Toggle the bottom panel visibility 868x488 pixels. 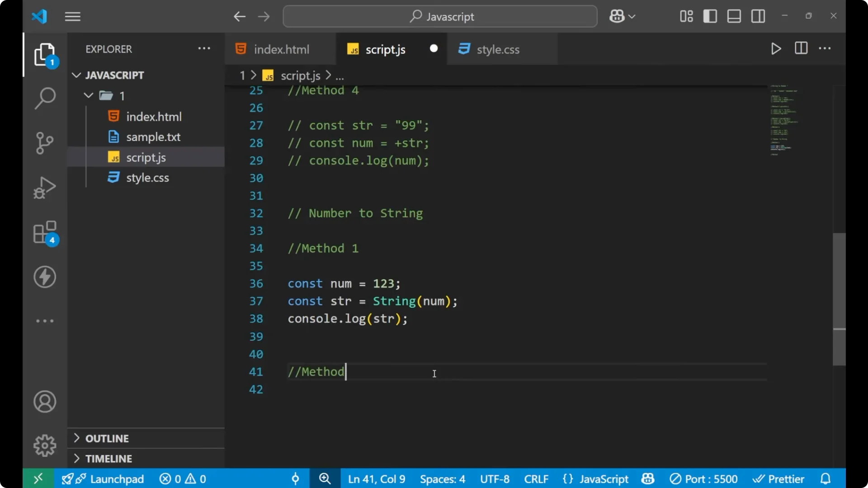tap(734, 16)
